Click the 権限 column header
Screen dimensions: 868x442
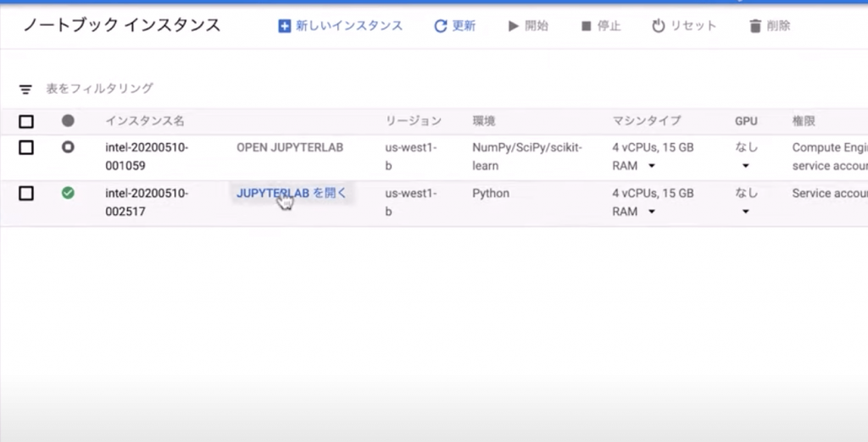[804, 121]
